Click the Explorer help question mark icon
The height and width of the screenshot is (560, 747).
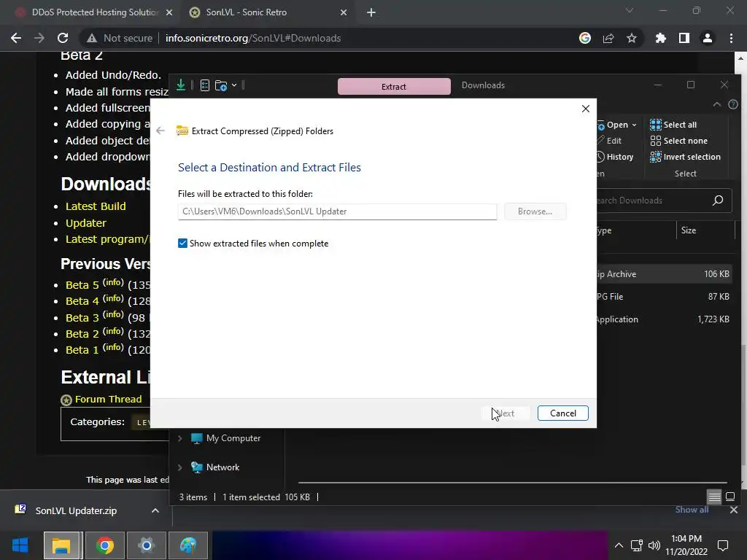tap(732, 104)
